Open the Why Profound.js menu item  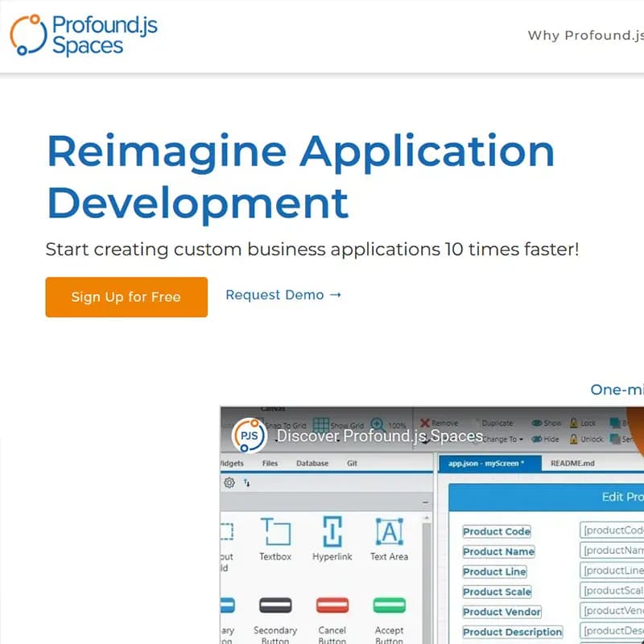(586, 35)
